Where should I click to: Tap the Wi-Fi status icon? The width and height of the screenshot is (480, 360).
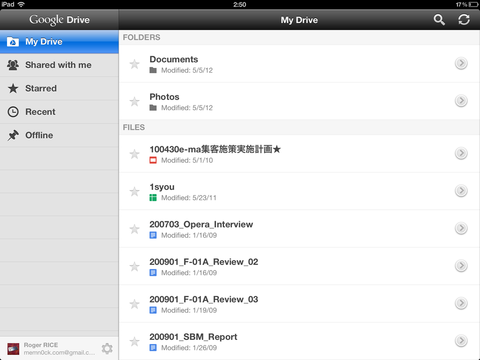(21, 4)
